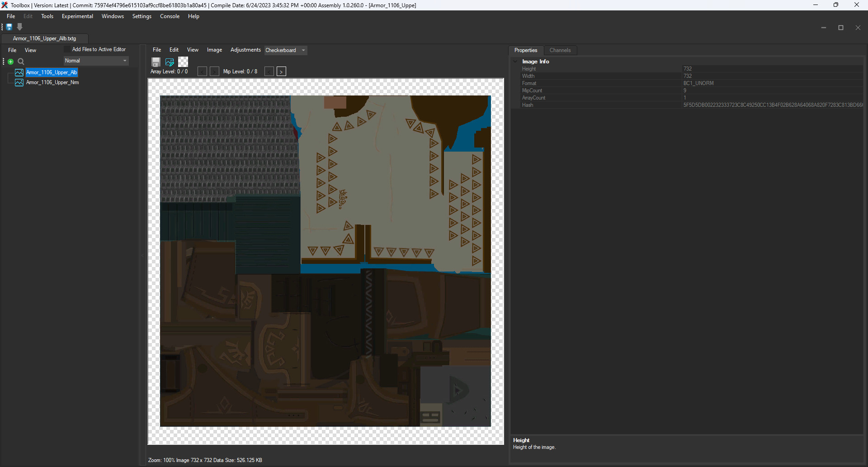Click the floppy disk save icon in image editor
The height and width of the screenshot is (467, 868).
point(156,62)
